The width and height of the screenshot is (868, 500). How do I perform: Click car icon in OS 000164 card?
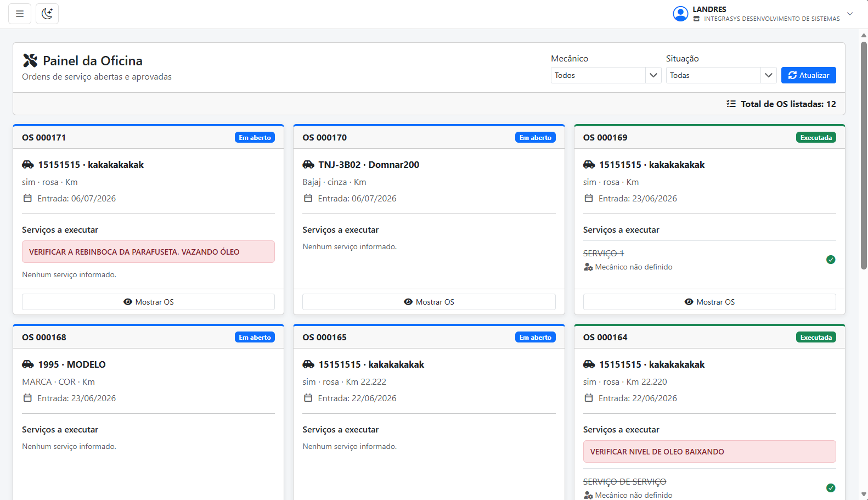(x=589, y=364)
